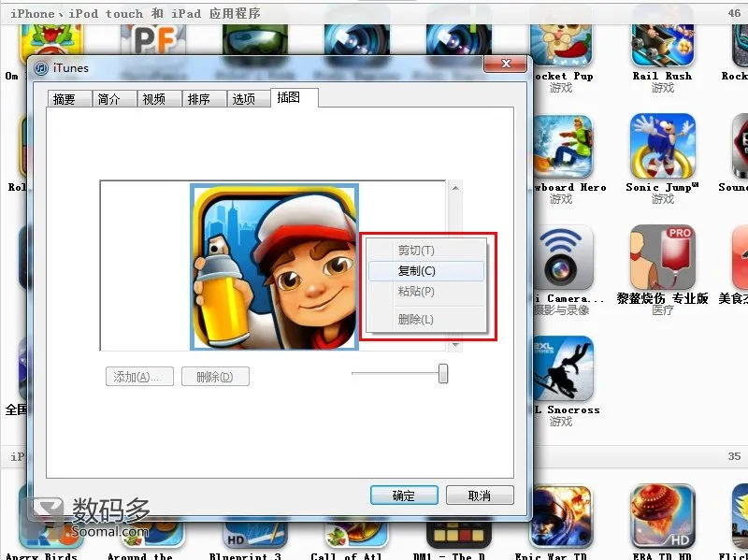748x560 pixels.
Task: Confirm with the 确定 button
Action: tap(404, 495)
